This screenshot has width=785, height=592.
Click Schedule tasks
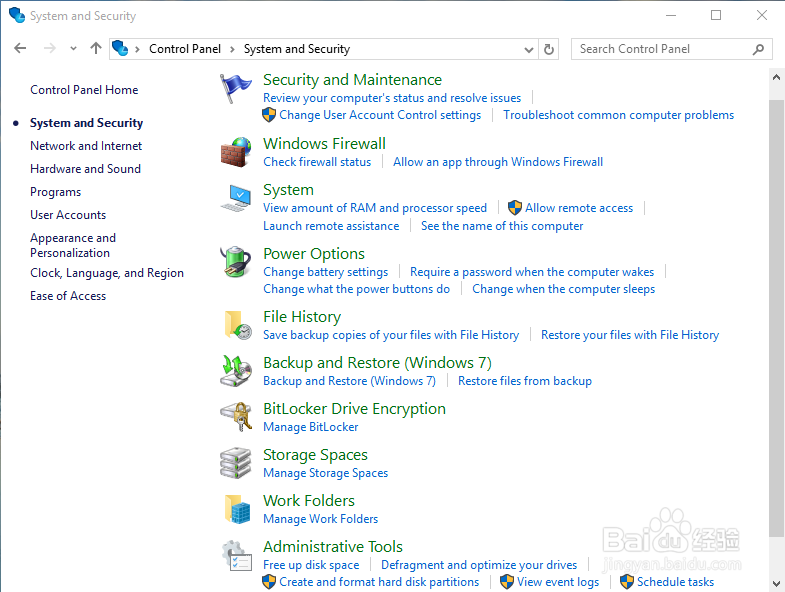tap(675, 582)
